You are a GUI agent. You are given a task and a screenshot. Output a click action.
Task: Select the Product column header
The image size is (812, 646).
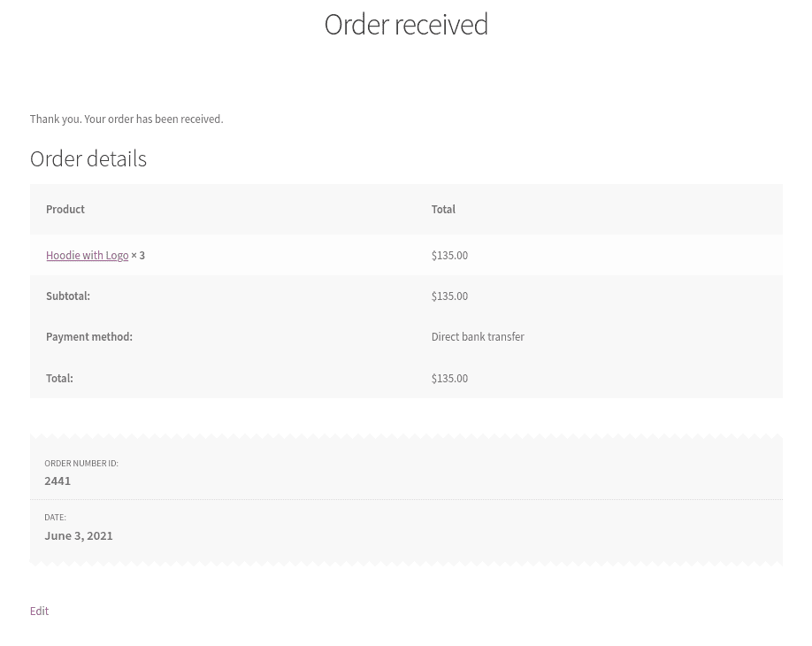pos(65,209)
